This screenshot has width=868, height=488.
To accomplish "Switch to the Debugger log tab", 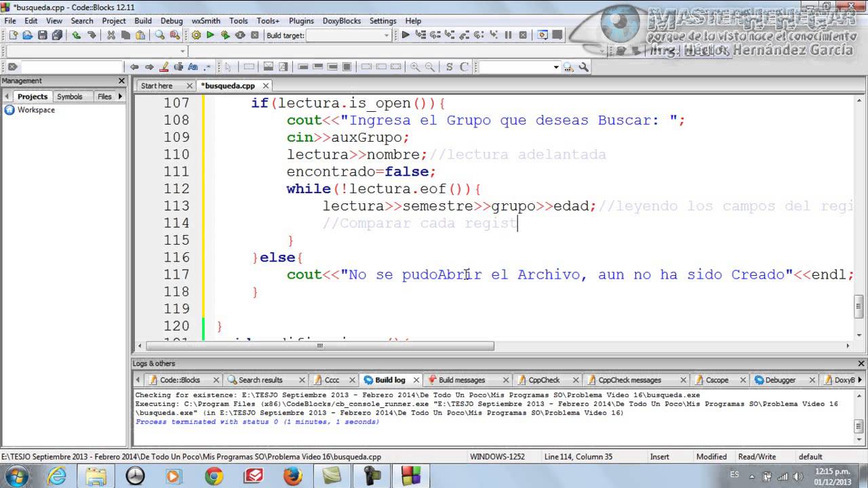I will click(781, 380).
